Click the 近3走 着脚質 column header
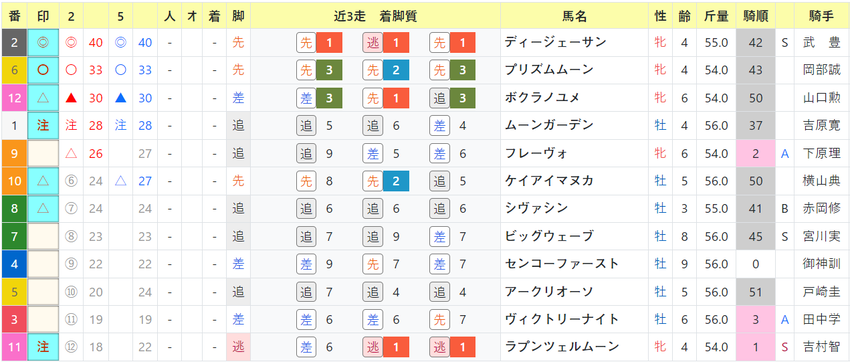This screenshot has width=850, height=362. point(375,16)
